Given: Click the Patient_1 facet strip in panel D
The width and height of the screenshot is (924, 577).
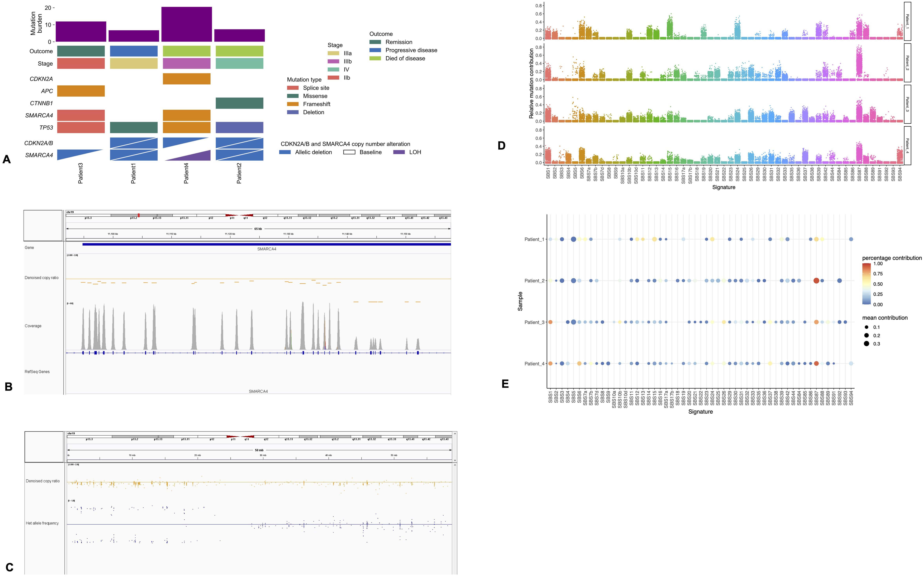Looking at the screenshot, I should click(907, 21).
